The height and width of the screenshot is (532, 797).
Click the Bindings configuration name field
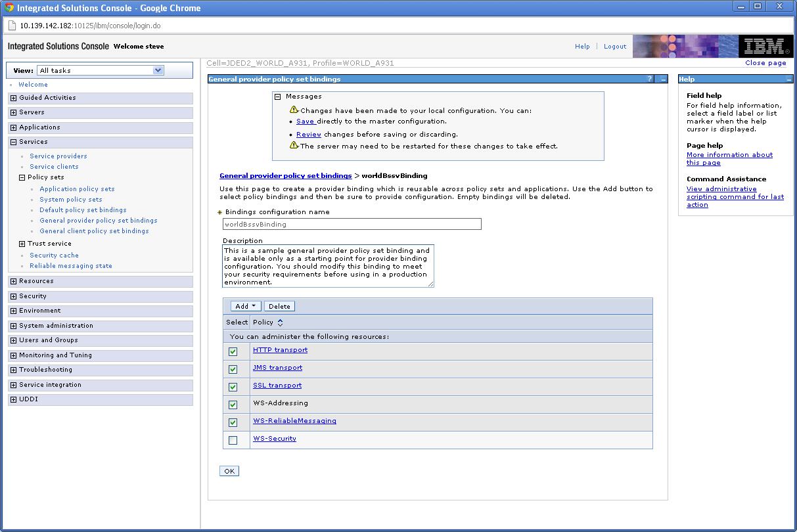coord(352,224)
